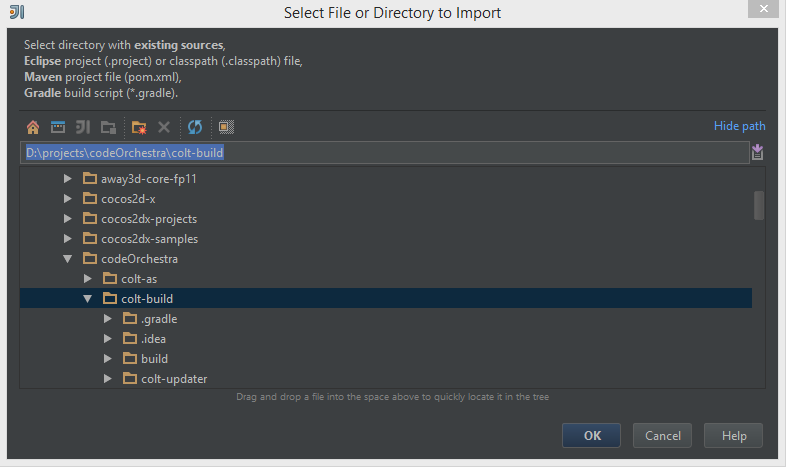This screenshot has height=467, width=786.
Task: Click the Home directory icon
Action: coord(33,127)
